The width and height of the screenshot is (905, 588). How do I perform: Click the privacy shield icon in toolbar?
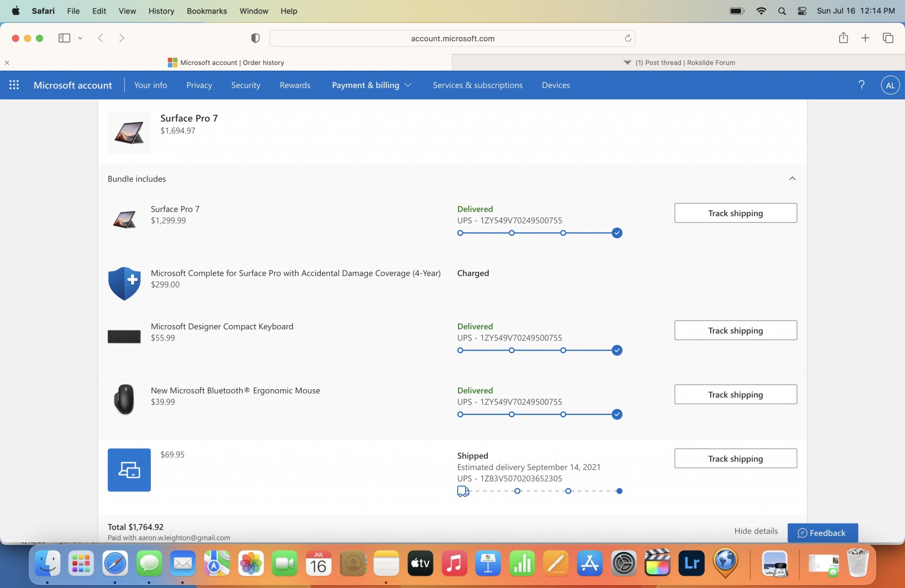[x=255, y=38]
